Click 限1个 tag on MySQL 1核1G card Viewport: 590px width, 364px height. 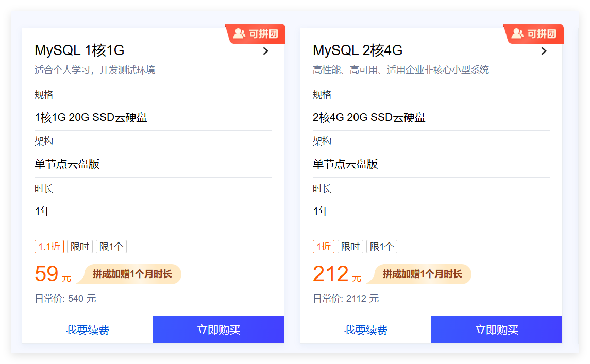tap(111, 247)
